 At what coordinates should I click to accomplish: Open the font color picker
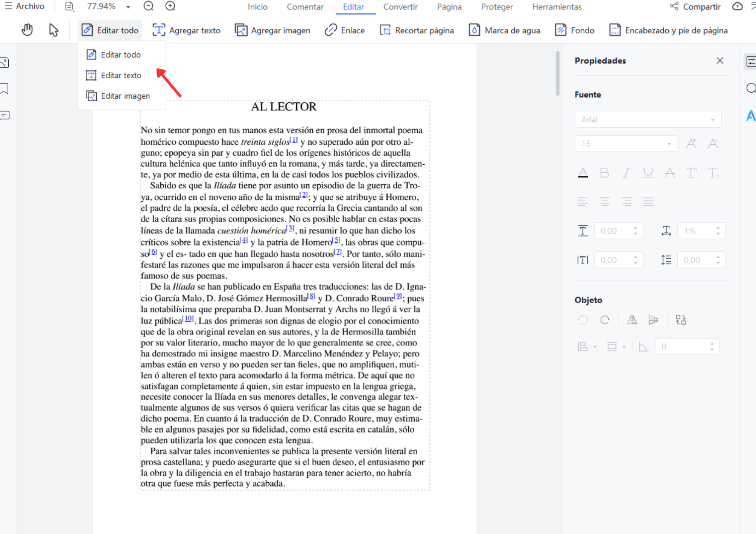click(x=583, y=173)
